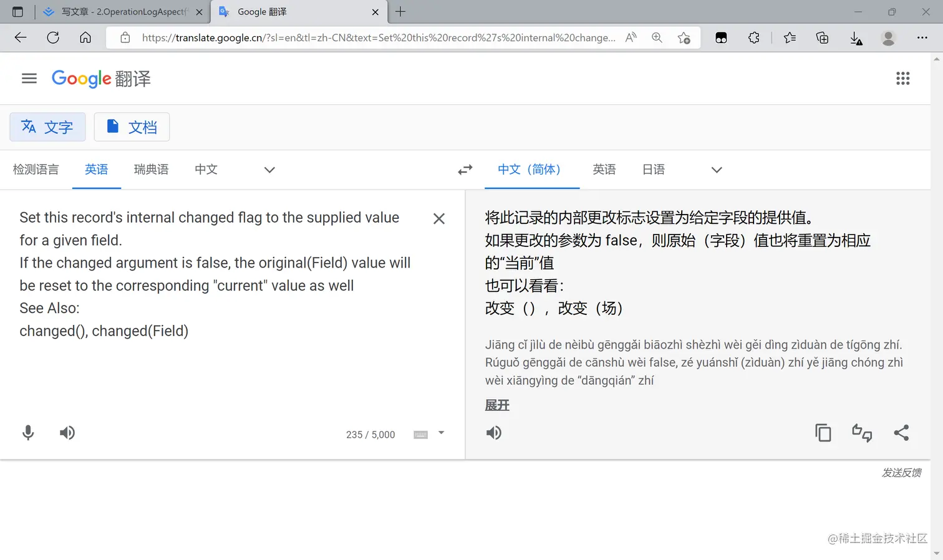943x560 pixels.
Task: Add this page to favorites
Action: [684, 38]
